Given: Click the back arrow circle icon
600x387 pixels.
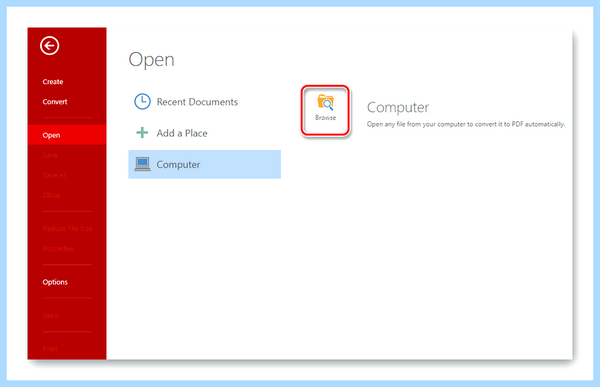Looking at the screenshot, I should click(49, 46).
